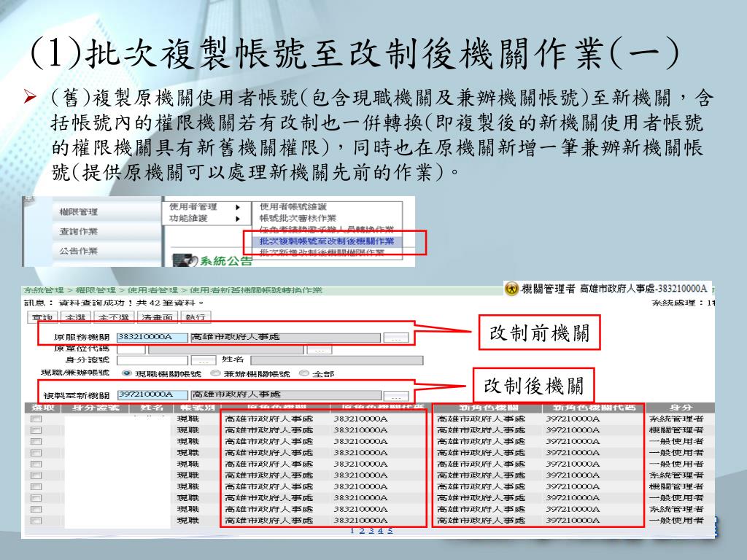Click the 原單位代碼 code input field

coord(131,349)
